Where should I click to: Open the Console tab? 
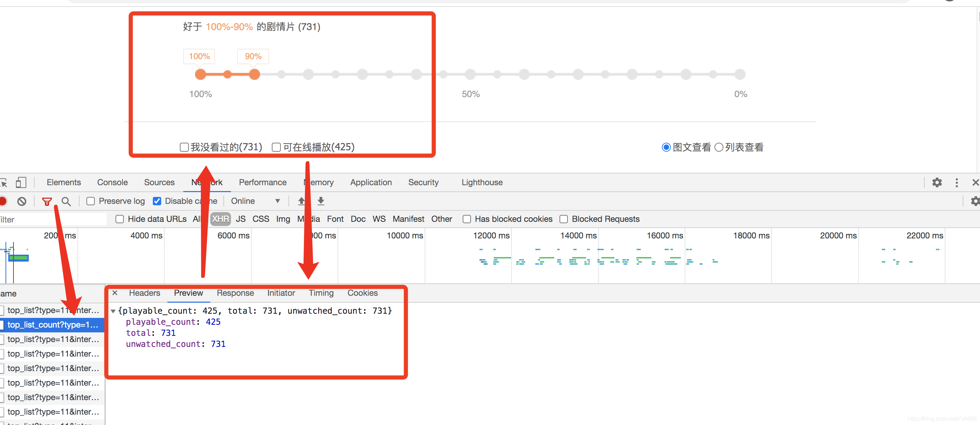point(112,182)
